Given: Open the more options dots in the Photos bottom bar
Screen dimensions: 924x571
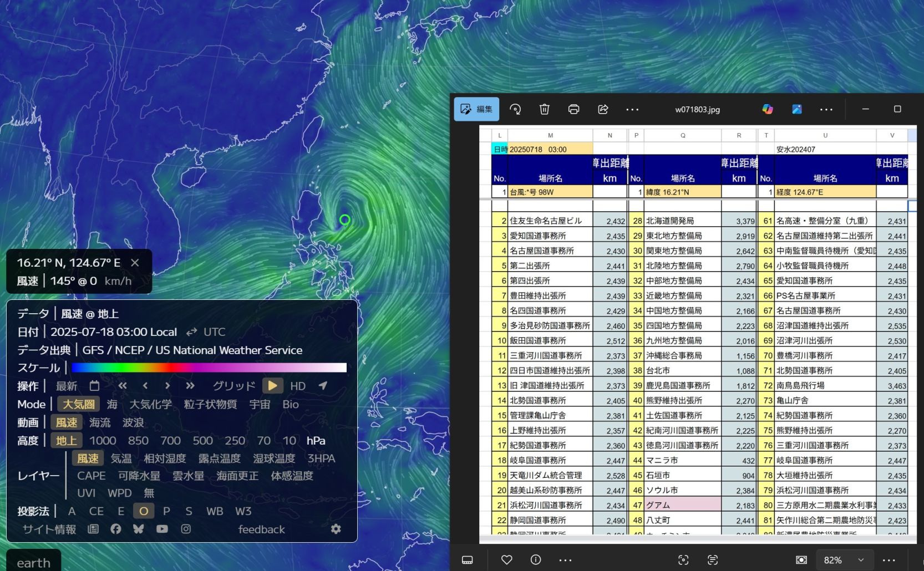Looking at the screenshot, I should [565, 560].
